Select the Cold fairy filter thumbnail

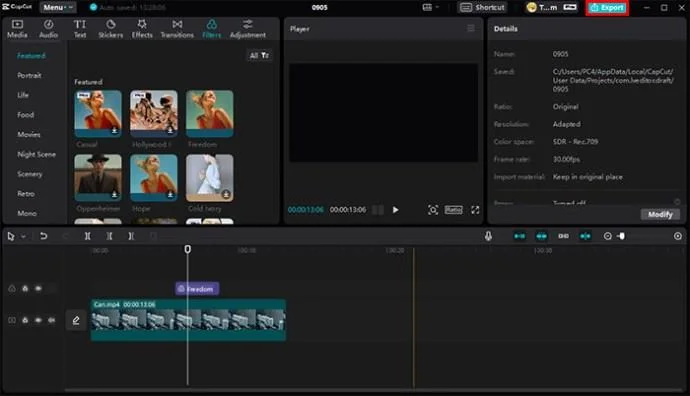point(209,178)
